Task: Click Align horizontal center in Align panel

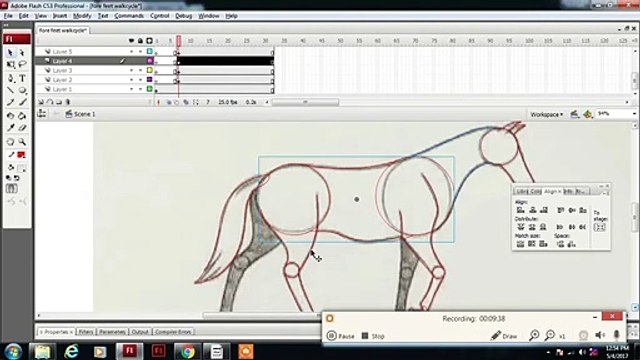Action: [x=532, y=210]
